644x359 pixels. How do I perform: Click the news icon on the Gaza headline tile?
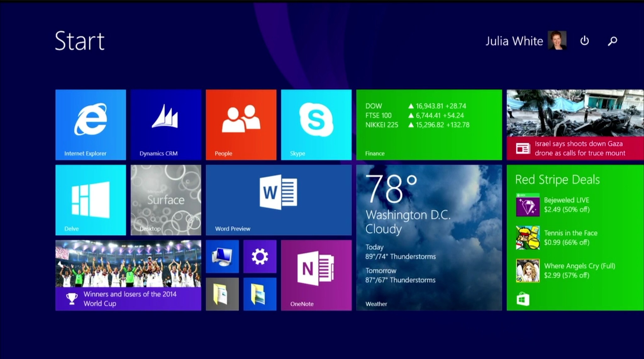pyautogui.click(x=523, y=148)
